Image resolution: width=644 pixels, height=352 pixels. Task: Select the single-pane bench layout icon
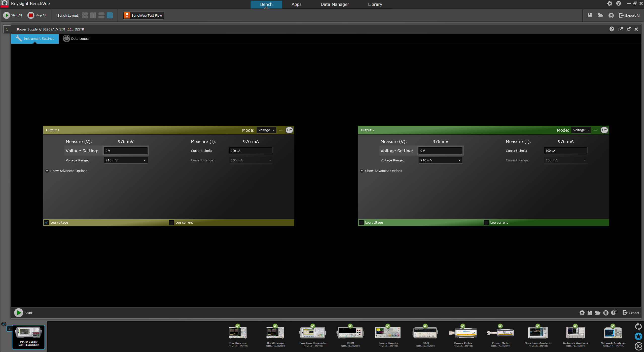click(110, 15)
